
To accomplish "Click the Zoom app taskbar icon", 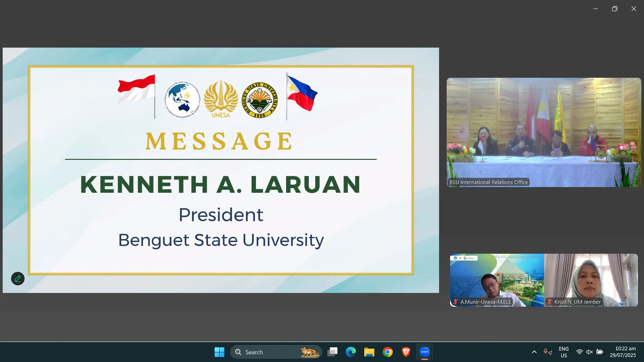I will coord(425,352).
